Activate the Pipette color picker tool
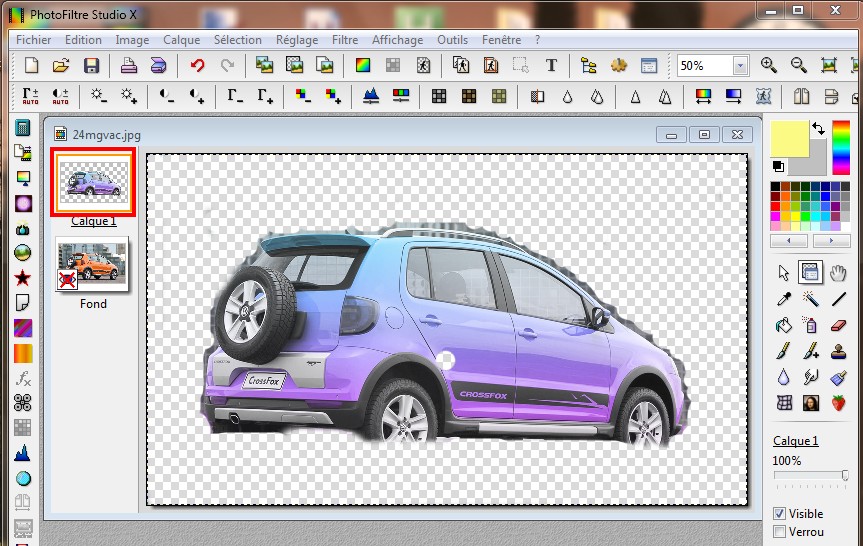This screenshot has height=546, width=863. 784,298
